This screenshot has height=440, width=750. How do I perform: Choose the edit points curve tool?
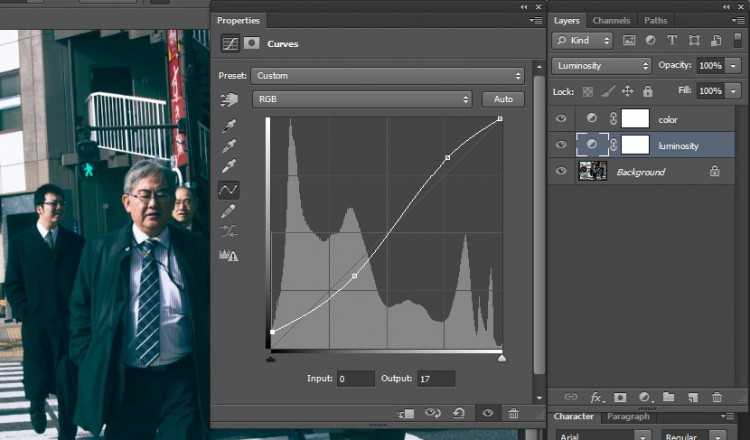[x=229, y=189]
